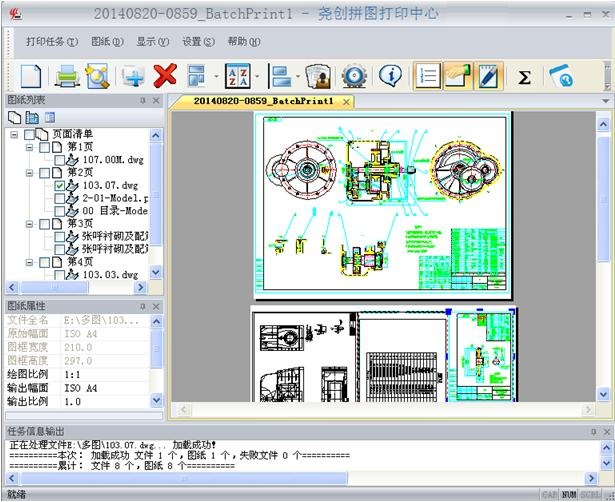Click the red X delete icon
The height and width of the screenshot is (502, 615).
point(165,76)
